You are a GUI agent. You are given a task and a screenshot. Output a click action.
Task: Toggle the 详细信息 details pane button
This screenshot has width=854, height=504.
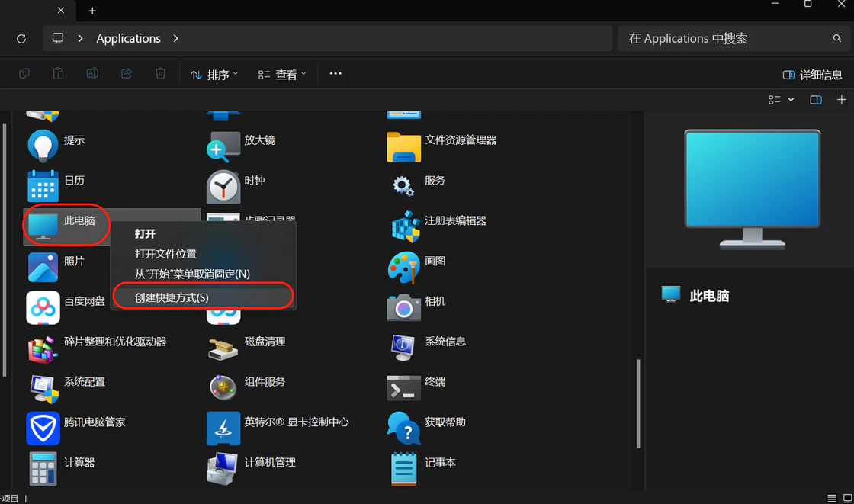click(812, 75)
